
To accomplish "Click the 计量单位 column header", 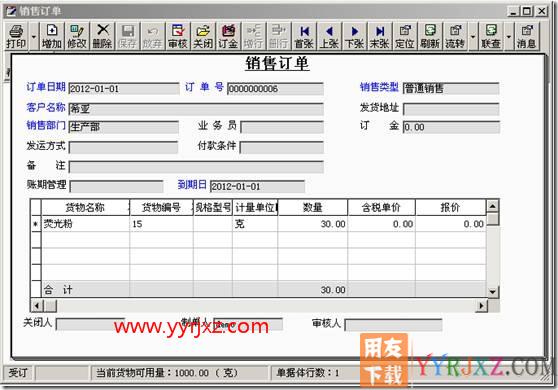I will pos(256,207).
